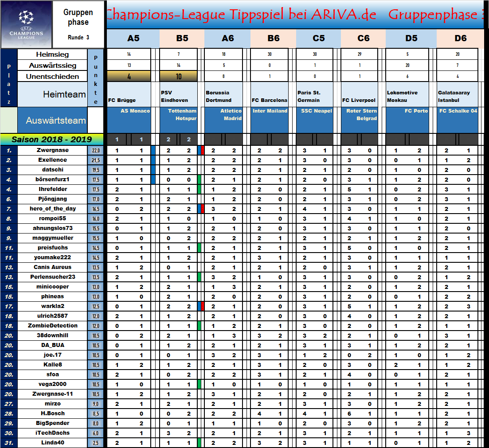Click player name iTechDachs
Screen dimensions: 489x448
[52, 433]
